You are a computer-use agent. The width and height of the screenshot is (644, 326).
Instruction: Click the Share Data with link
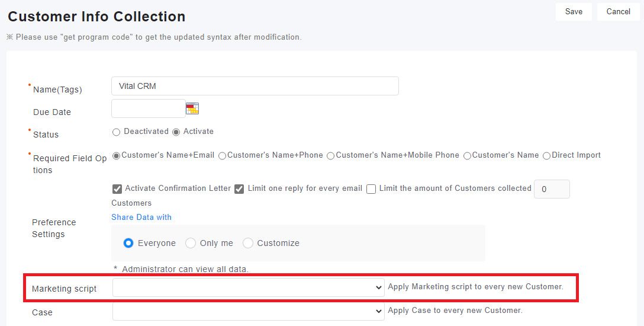click(141, 218)
